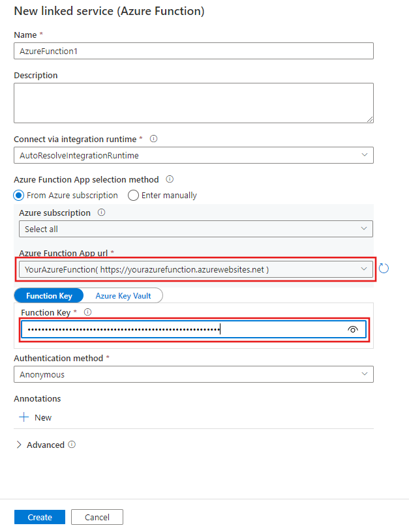Expand the Advanced section
Screen dimensions: 409x532
point(19,445)
